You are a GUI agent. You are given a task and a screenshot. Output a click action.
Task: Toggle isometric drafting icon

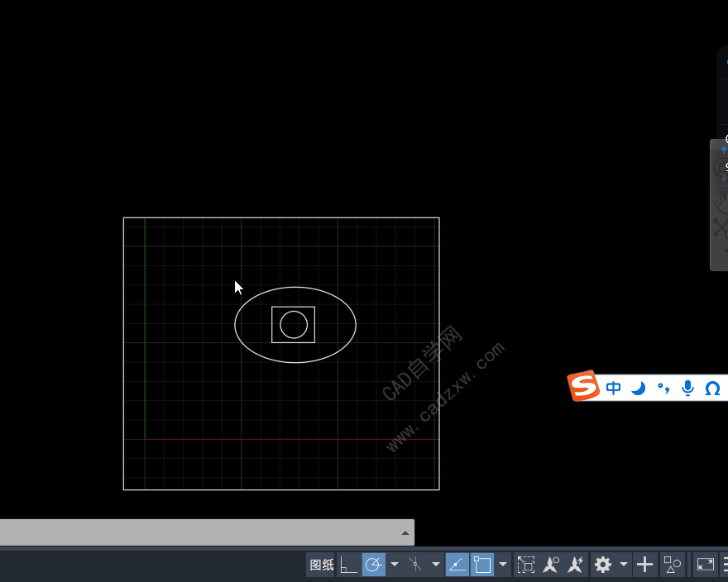[x=415, y=565]
